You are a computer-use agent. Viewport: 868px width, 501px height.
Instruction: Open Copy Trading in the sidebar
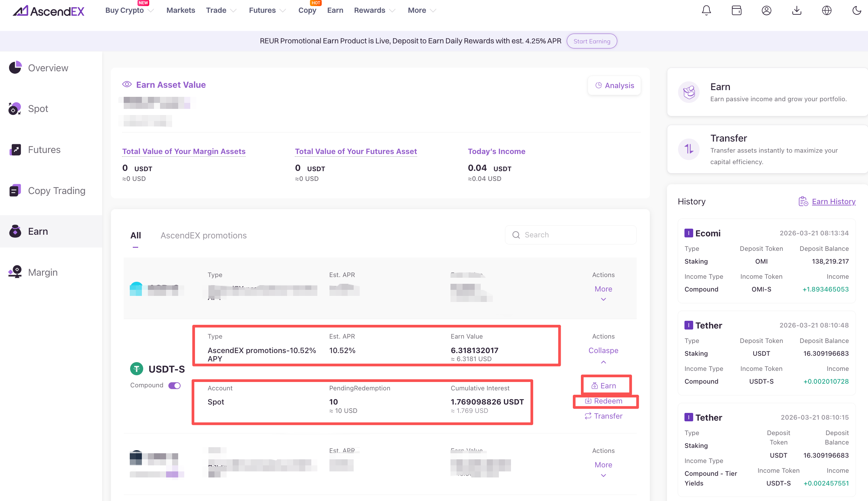(56, 191)
